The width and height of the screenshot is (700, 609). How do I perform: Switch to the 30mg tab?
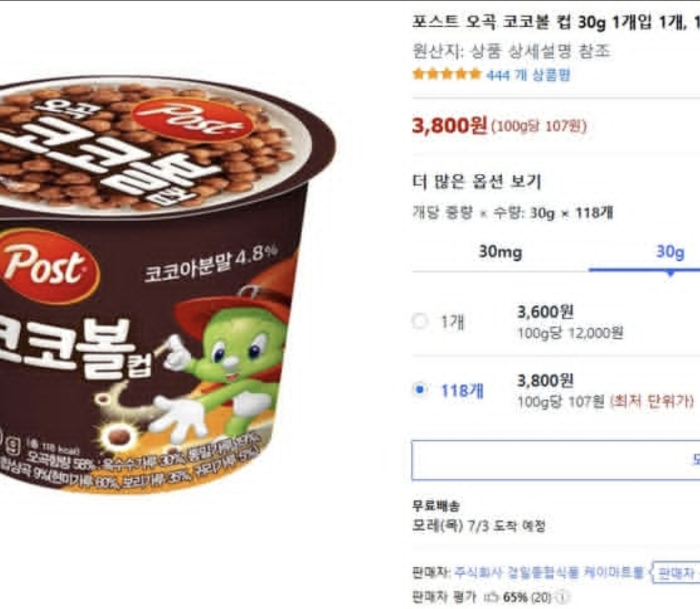pyautogui.click(x=500, y=252)
